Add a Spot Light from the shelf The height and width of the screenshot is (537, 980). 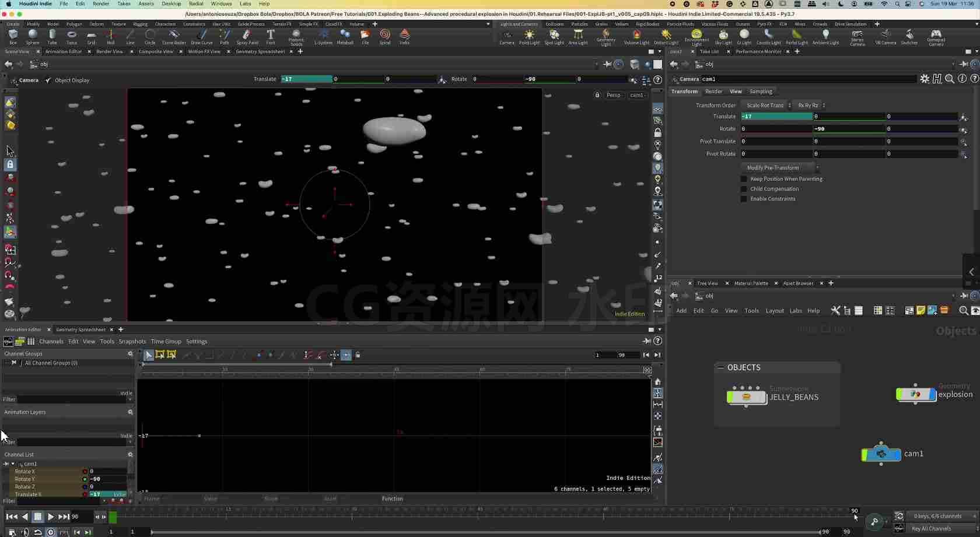tap(554, 37)
